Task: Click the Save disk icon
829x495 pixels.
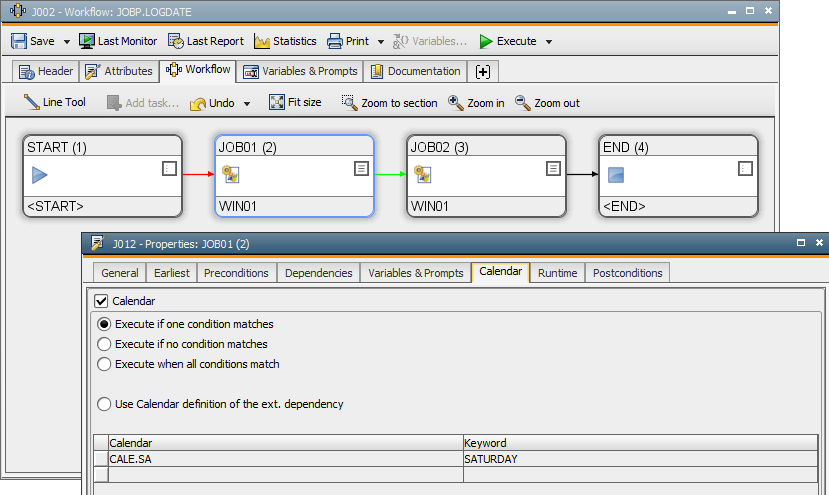Action: pos(19,41)
